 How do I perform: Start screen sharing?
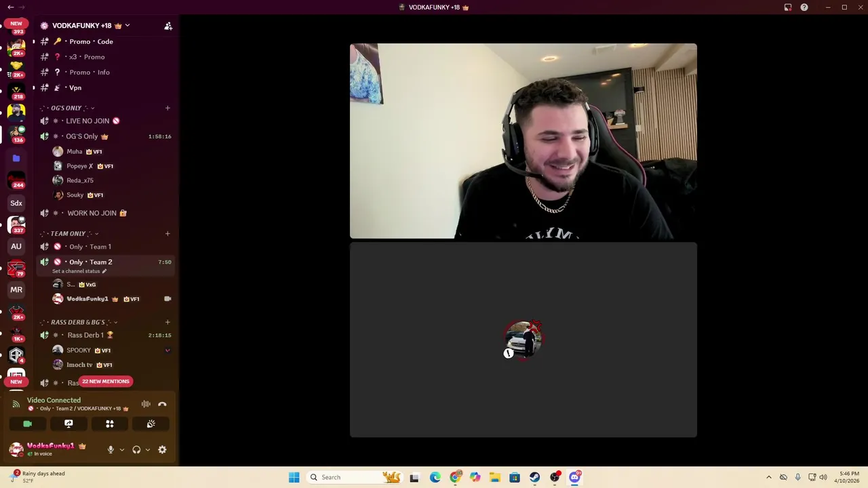point(68,424)
